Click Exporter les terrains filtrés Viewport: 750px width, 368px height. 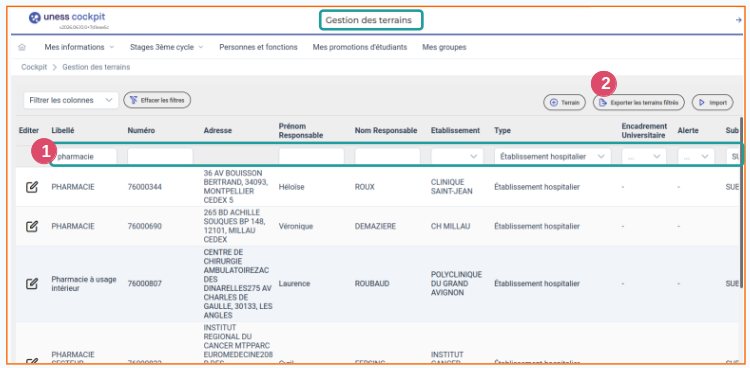tap(639, 102)
